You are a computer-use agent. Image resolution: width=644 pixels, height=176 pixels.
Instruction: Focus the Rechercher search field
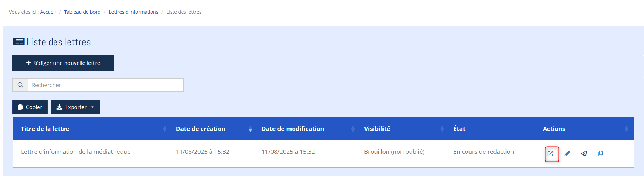pyautogui.click(x=105, y=85)
